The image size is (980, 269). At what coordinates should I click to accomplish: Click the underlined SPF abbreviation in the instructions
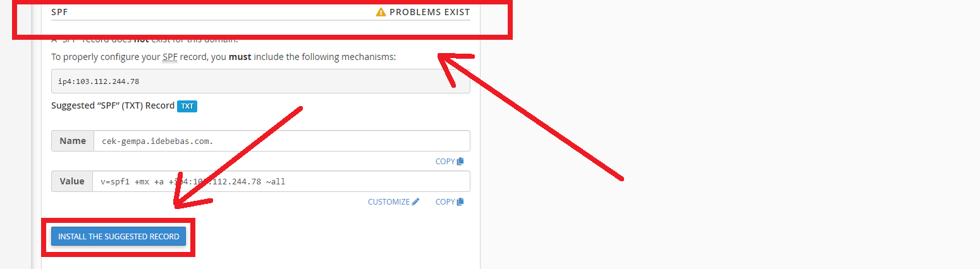170,57
